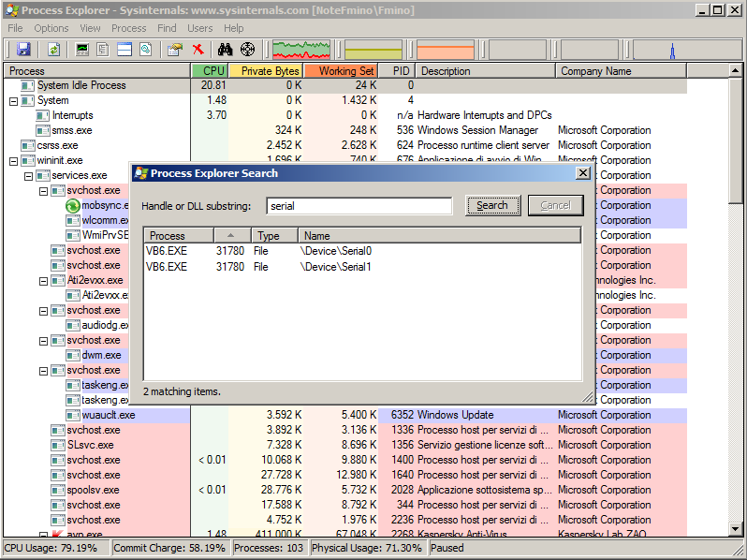Click the Search button in the dialog

pyautogui.click(x=492, y=205)
